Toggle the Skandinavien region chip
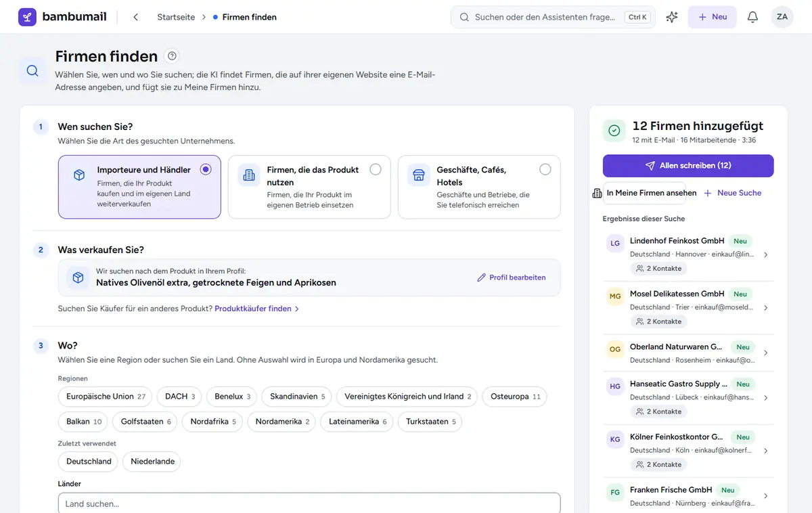Screen dimensions: 812x513 pos(297,397)
